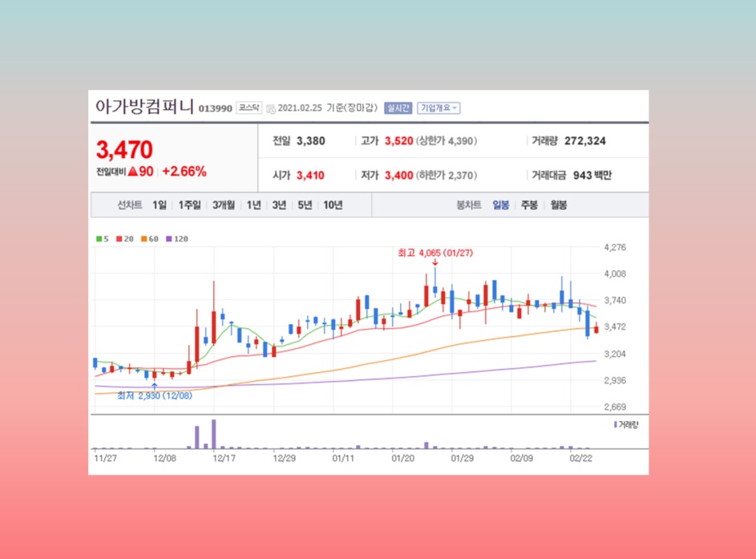Click the 거래량 value 272,324

[585, 141]
